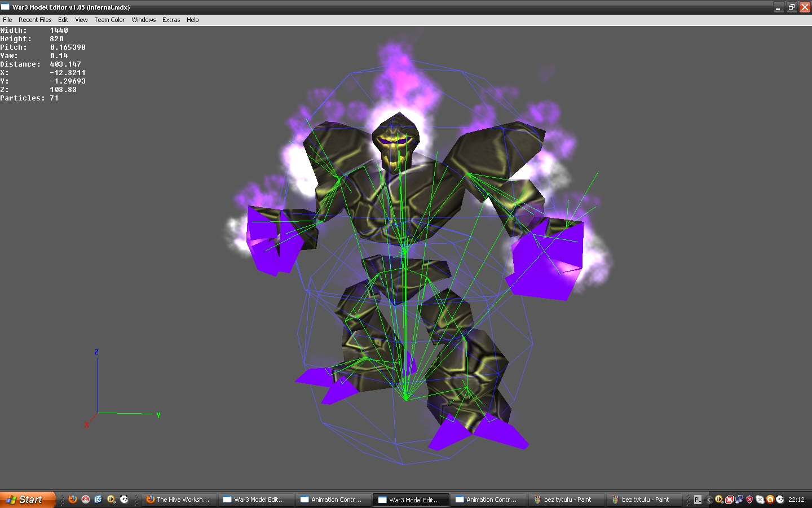Minimize the War3 Model Editor window
Image resolution: width=812 pixels, height=508 pixels.
(x=778, y=7)
